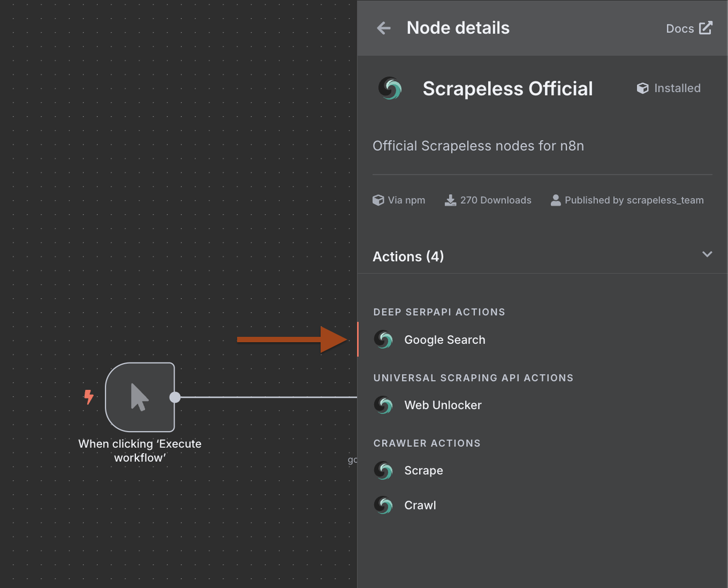Select the Scrape action

[x=543, y=471]
